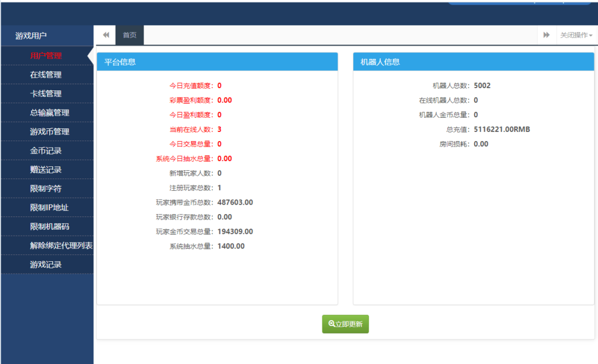Open 限制IP地址 management page
The width and height of the screenshot is (598, 364).
[47, 207]
